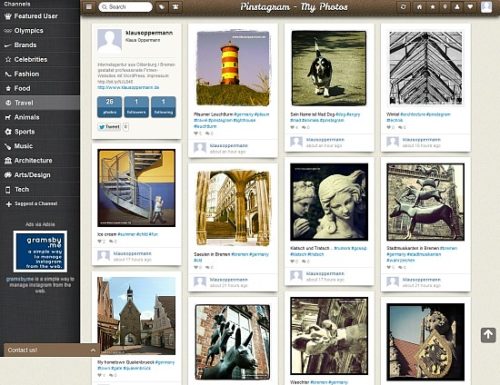Open the spiral staircase Ice cream photo
The image size is (500, 385).
[136, 188]
